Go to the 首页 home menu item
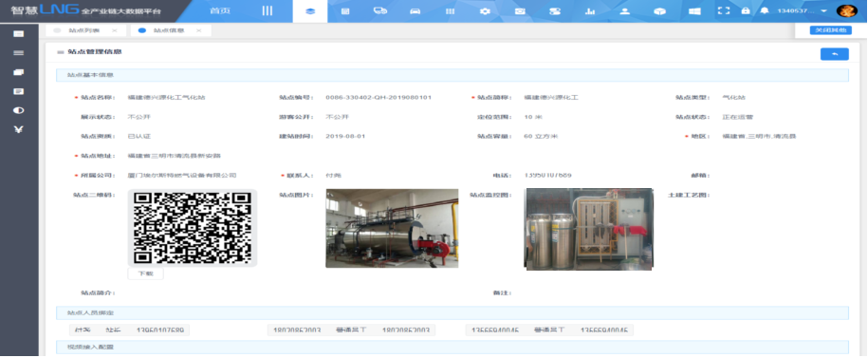Screen dimensions: 868x358 click(220, 11)
